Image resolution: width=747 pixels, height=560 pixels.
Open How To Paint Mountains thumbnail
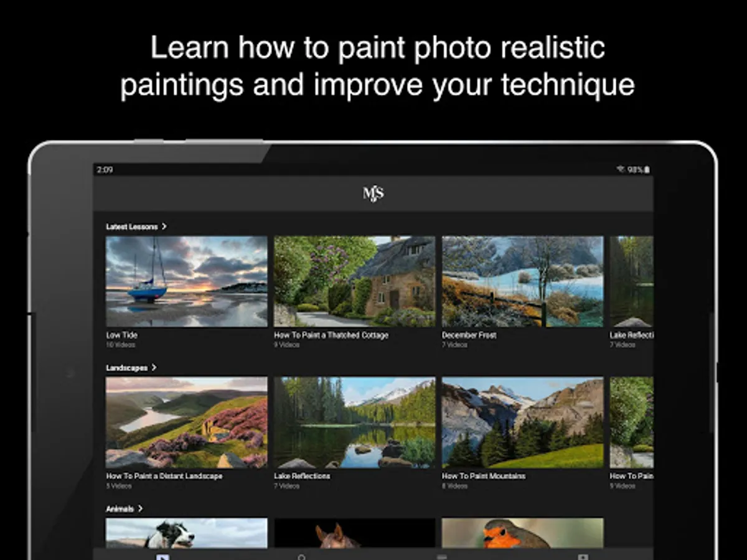[x=523, y=422]
